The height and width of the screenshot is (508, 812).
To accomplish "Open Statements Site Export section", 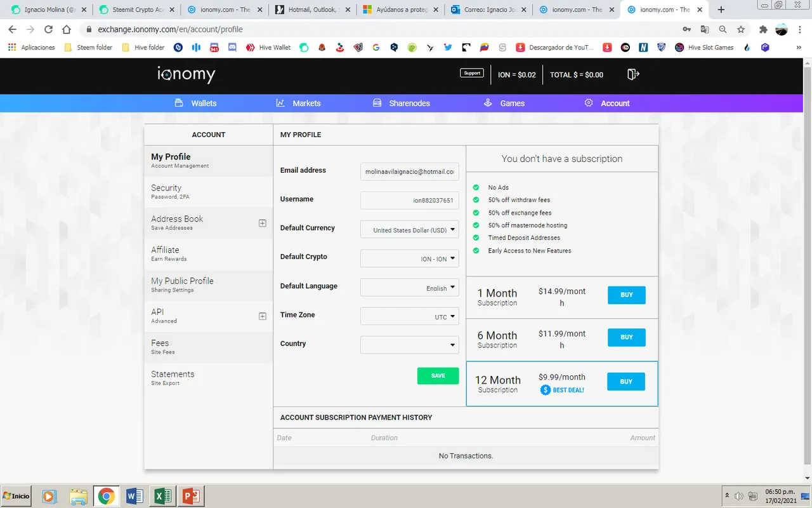I will (209, 378).
